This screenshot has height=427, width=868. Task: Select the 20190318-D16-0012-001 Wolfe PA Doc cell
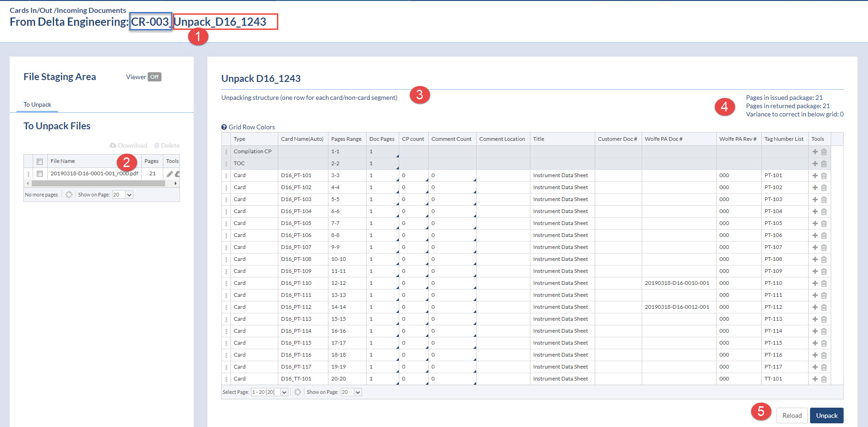(x=679, y=307)
